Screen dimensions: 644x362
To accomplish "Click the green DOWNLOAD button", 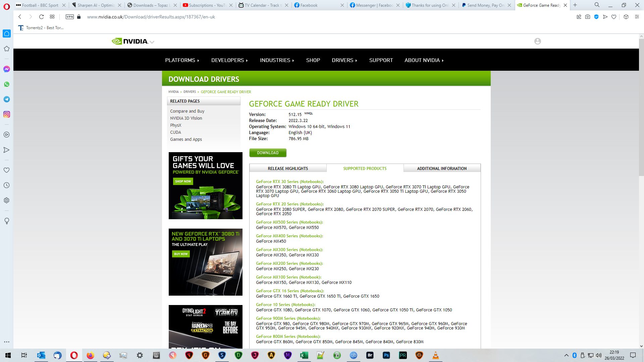I will point(268,153).
